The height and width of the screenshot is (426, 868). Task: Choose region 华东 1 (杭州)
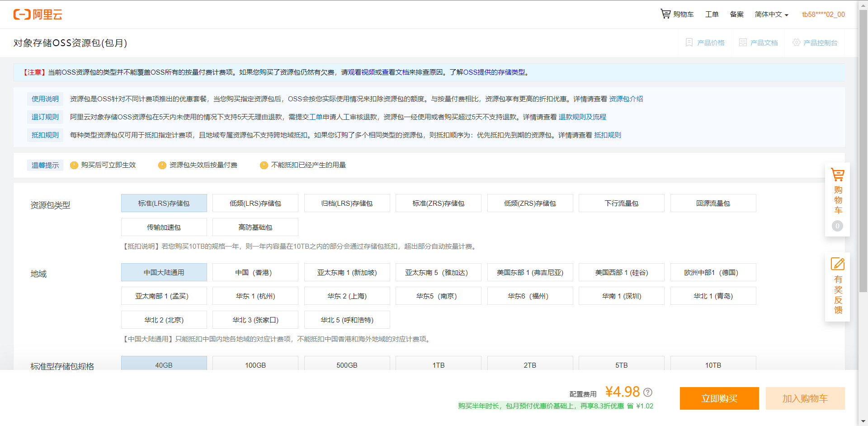coord(255,296)
